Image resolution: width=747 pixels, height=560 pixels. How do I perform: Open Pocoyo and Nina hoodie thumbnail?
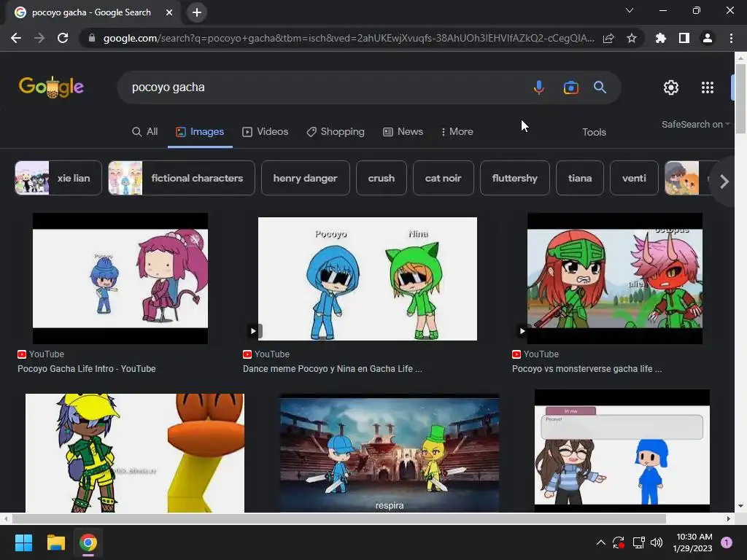(368, 279)
